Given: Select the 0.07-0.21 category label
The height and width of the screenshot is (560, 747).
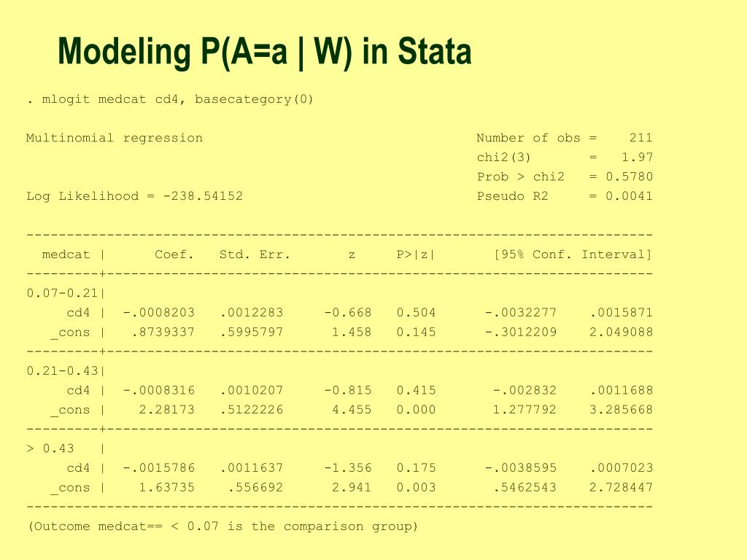Looking at the screenshot, I should (x=62, y=293).
